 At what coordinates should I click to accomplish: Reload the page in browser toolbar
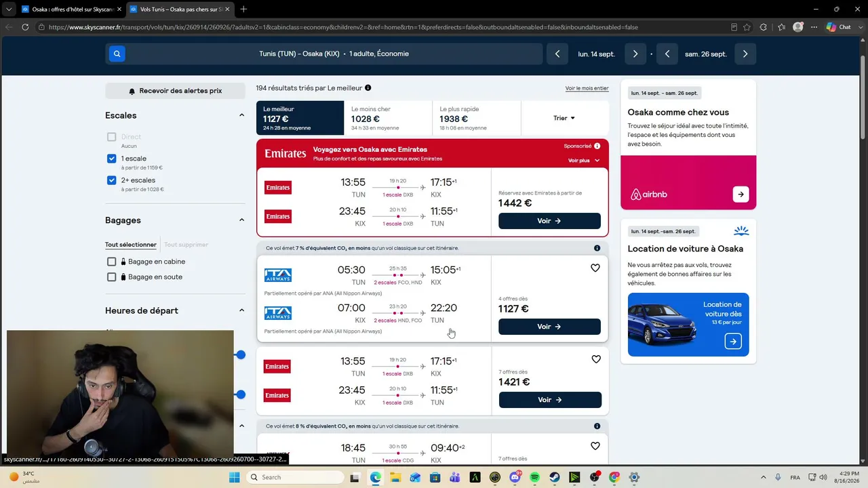pos(25,27)
